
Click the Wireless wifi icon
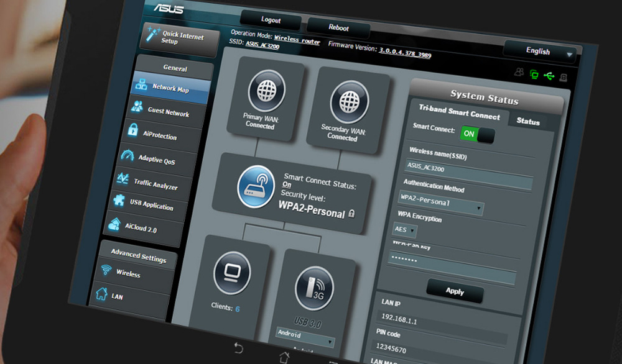pyautogui.click(x=106, y=270)
